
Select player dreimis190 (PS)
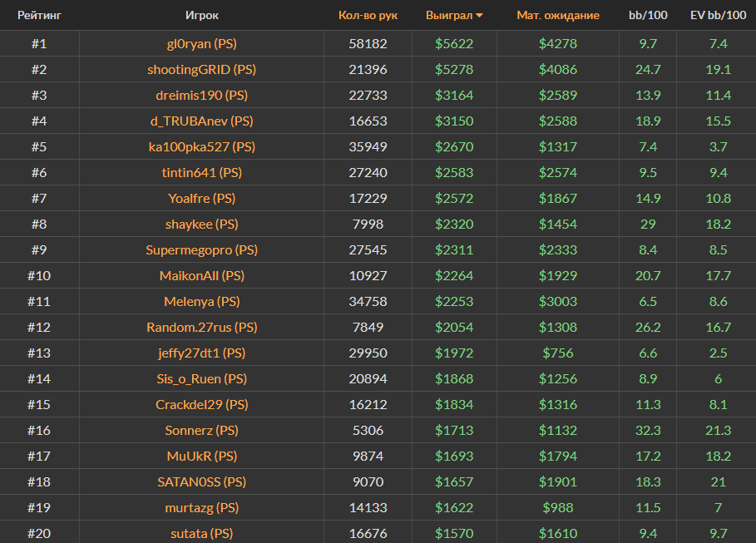pos(201,95)
